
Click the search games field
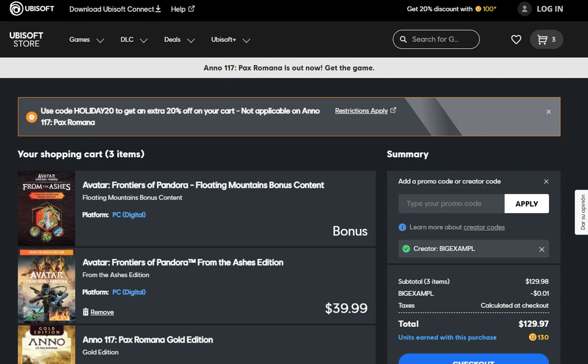coord(436,39)
